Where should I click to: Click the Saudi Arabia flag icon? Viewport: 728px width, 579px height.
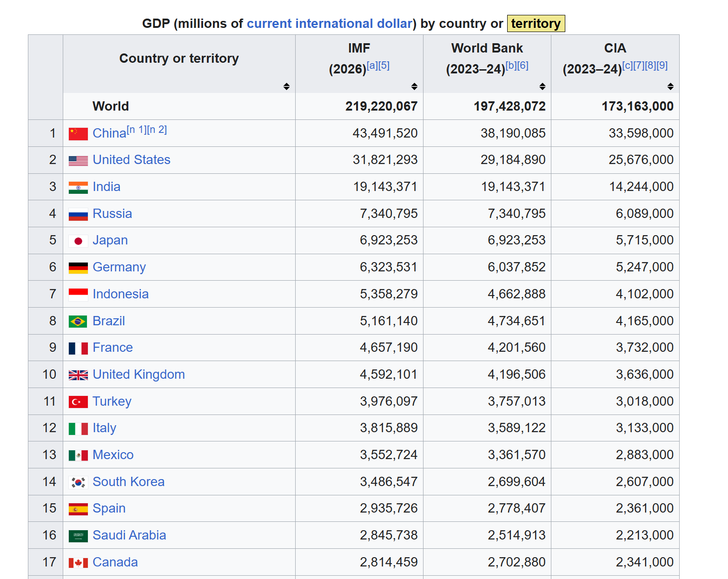pyautogui.click(x=78, y=536)
